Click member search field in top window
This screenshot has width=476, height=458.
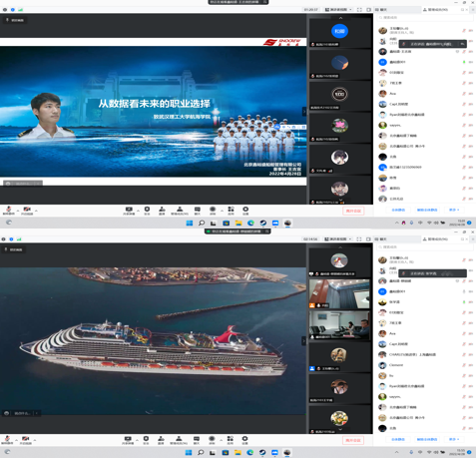click(425, 17)
